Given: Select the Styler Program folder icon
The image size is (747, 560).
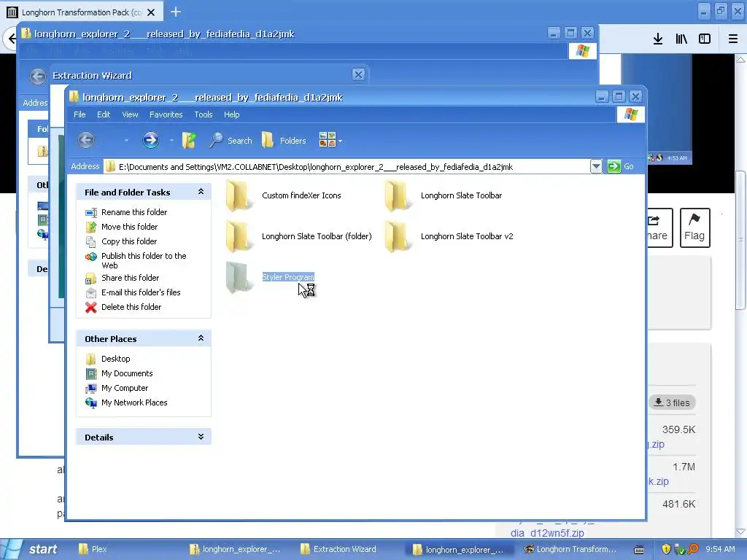Looking at the screenshot, I should coord(238,277).
